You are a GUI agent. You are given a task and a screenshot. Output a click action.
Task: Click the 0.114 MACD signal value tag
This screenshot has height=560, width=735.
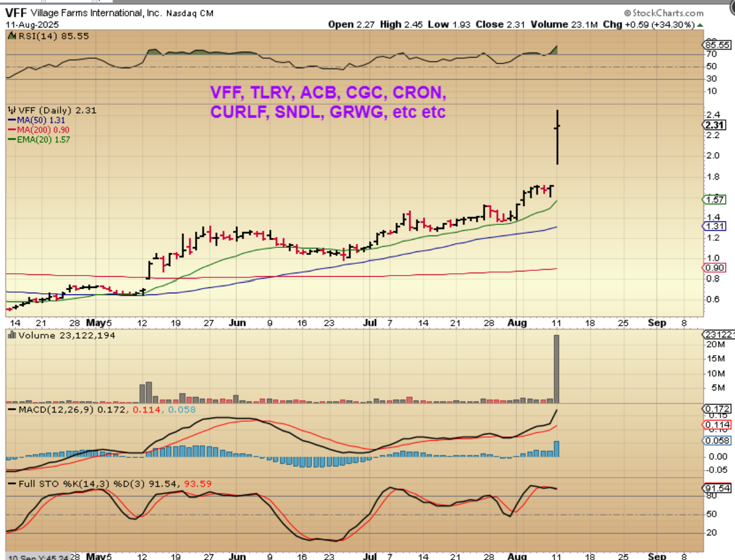717,425
